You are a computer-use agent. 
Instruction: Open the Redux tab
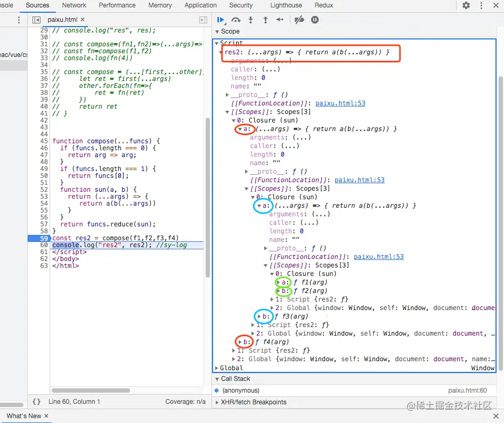tap(324, 5)
